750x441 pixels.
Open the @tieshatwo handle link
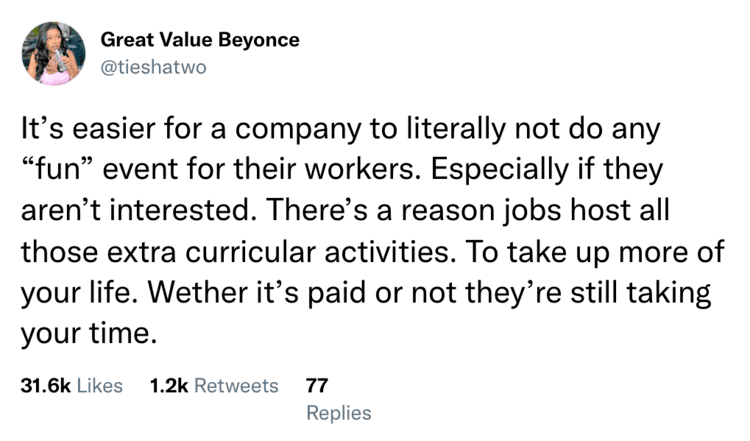(x=154, y=67)
